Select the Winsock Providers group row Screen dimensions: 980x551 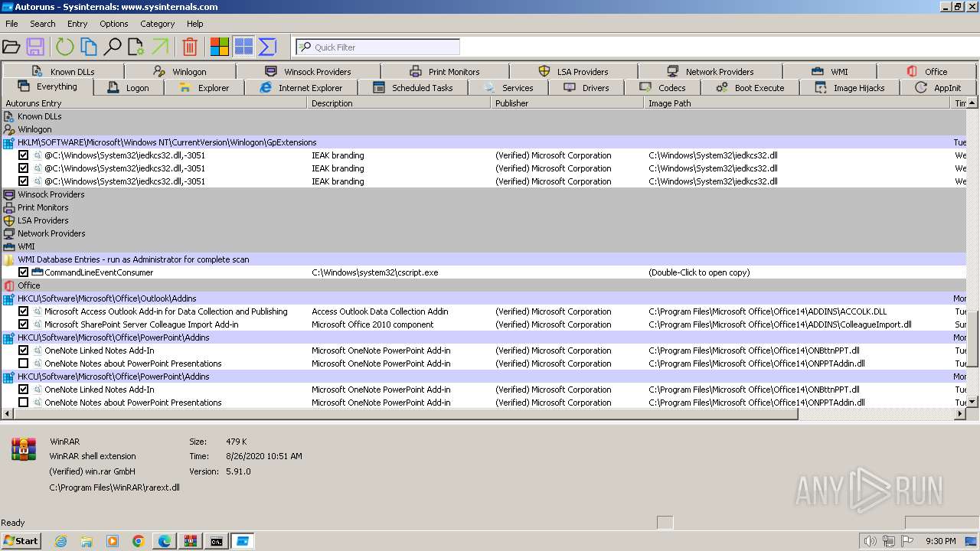pyautogui.click(x=484, y=194)
